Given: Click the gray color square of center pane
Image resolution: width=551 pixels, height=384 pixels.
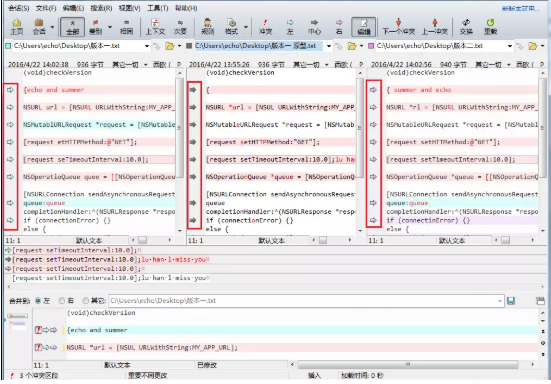Looking at the screenshot, I should [189, 46].
